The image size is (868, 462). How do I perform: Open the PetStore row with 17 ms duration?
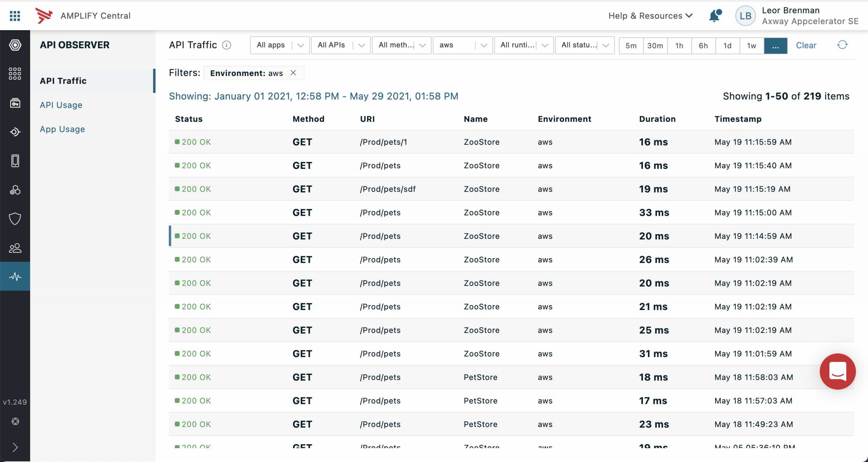tap(511, 401)
